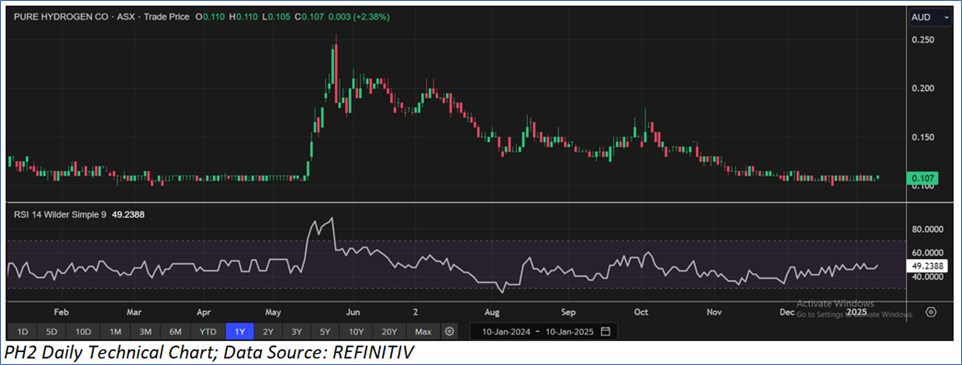
Task: Edit the 10-Jan-2025 end date
Action: (x=569, y=332)
